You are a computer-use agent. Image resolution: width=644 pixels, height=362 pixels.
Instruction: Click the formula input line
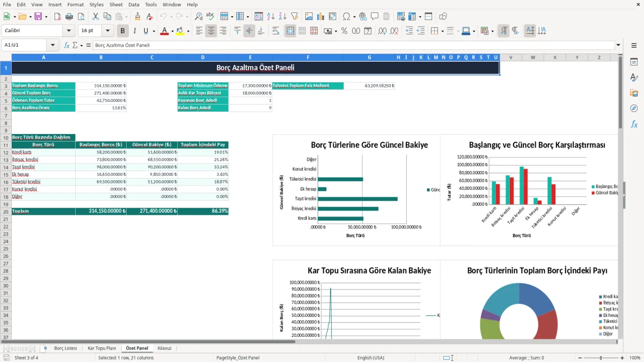coord(353,45)
